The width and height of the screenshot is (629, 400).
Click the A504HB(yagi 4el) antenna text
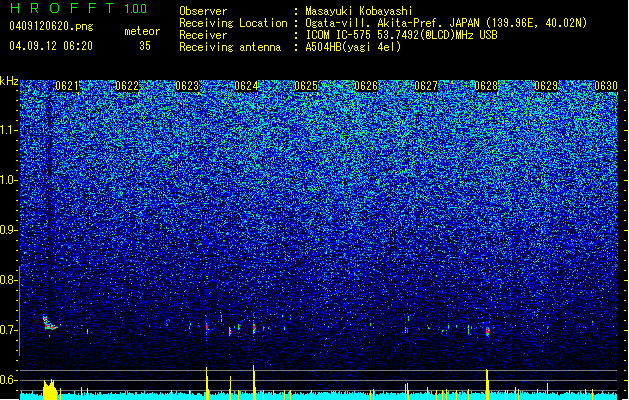[353, 47]
